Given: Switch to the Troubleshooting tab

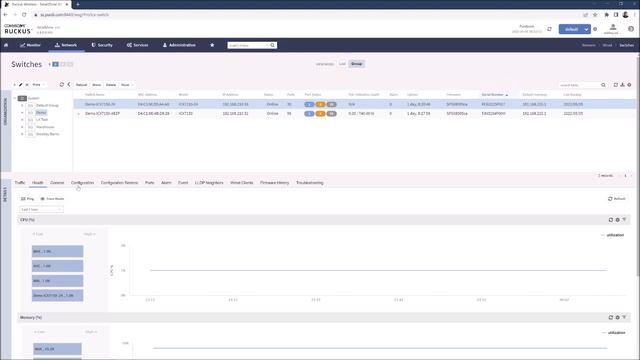Looking at the screenshot, I should pos(309,183).
